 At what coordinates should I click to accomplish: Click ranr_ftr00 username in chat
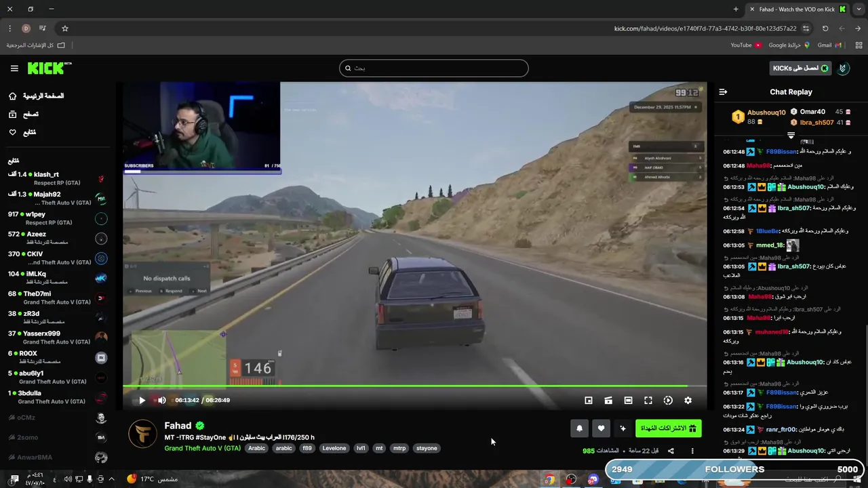(x=781, y=430)
